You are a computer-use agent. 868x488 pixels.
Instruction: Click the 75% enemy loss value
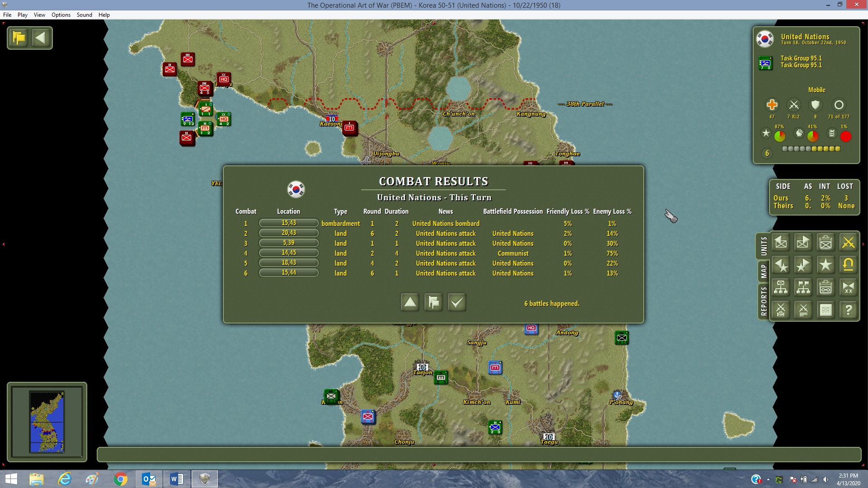[612, 253]
